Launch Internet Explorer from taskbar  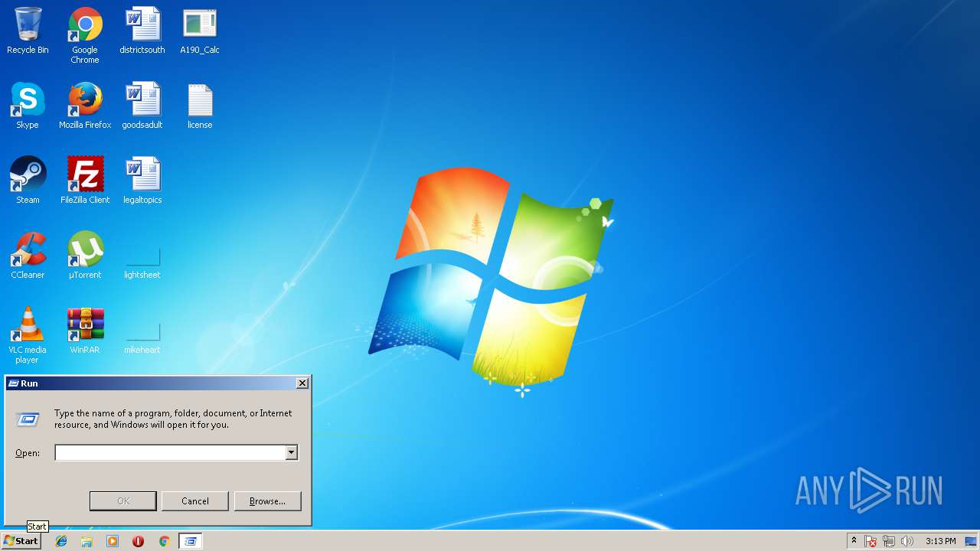tap(61, 541)
